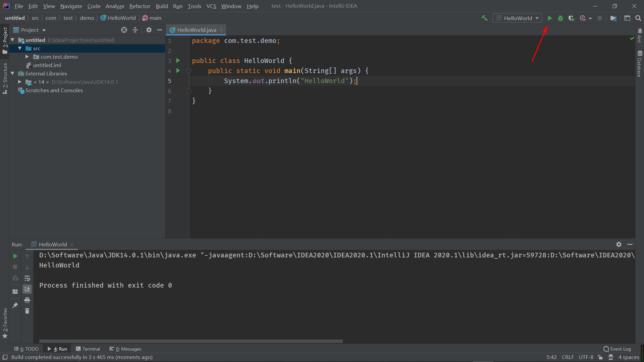Click the Build Project hammer icon
This screenshot has height=362, width=644.
pyautogui.click(x=484, y=18)
